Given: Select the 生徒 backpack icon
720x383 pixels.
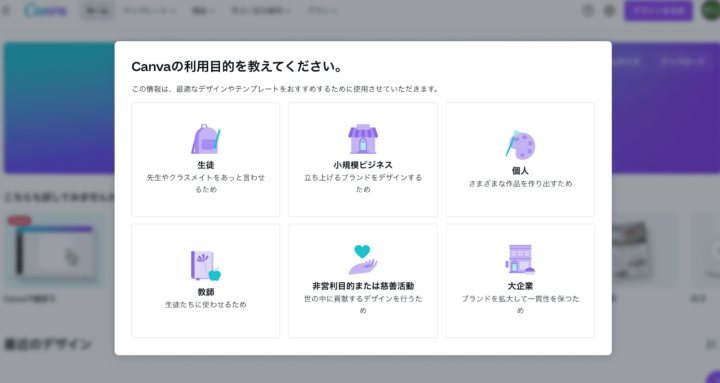Looking at the screenshot, I should pyautogui.click(x=206, y=139).
